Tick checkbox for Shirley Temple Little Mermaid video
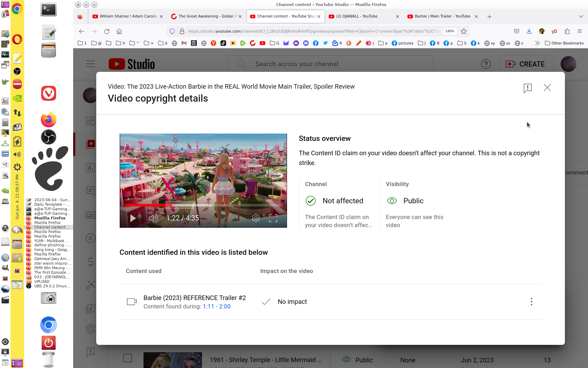588x368 pixels. tap(128, 358)
